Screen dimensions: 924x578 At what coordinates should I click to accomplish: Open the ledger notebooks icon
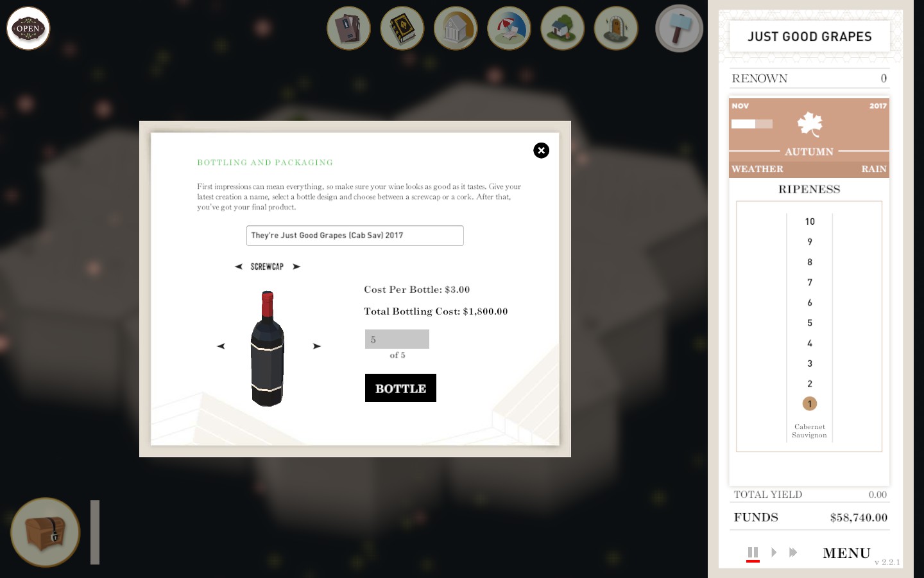click(x=349, y=28)
